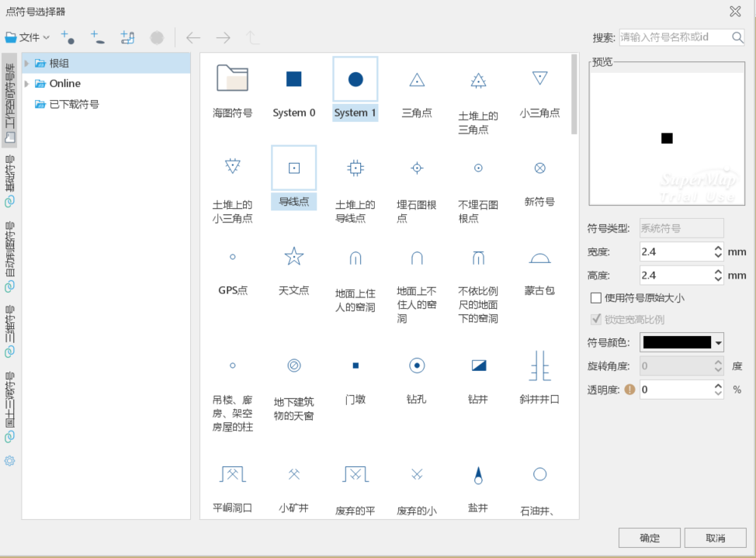Viewport: 756px width, 558px height.
Task: Click the search magnifier icon
Action: [x=737, y=37]
